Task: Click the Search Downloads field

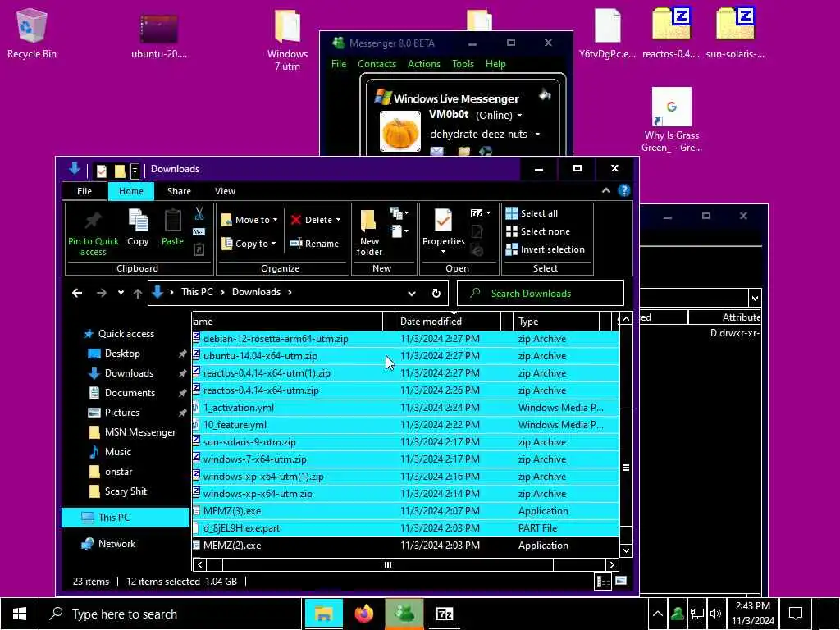Action: [540, 294]
